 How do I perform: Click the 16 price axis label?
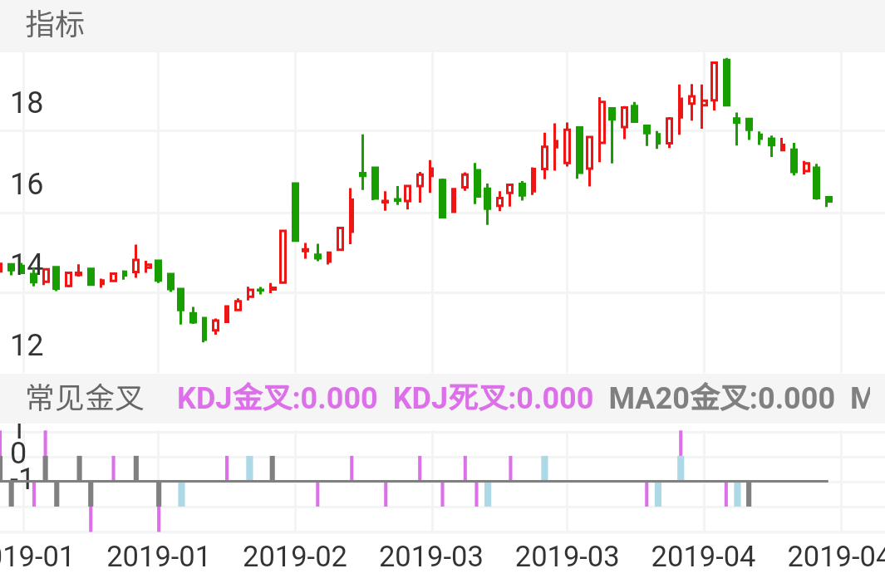[27, 184]
